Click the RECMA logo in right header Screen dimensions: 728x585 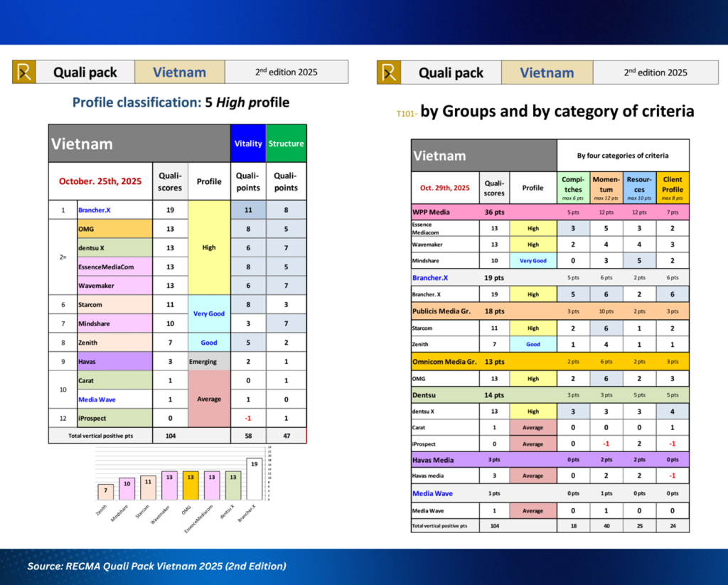389,72
